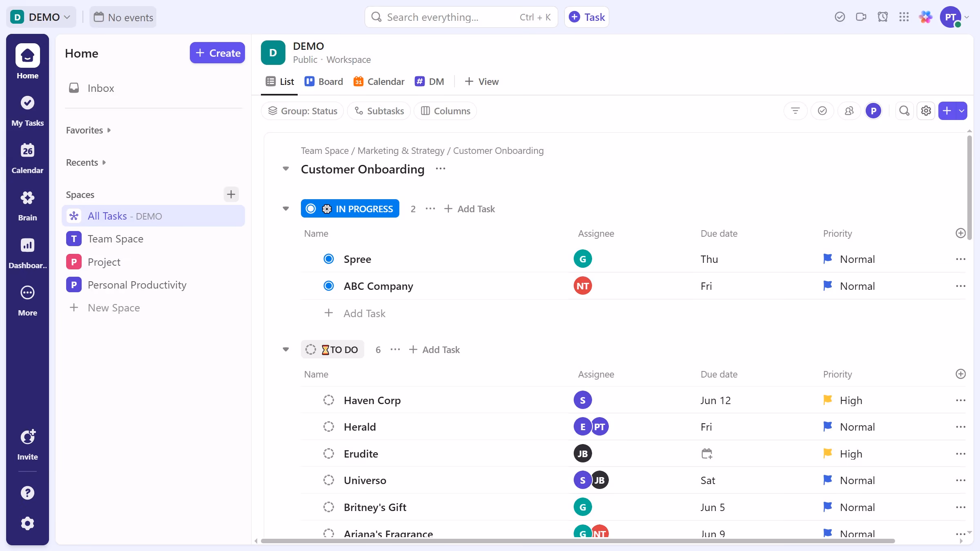The image size is (980, 551).
Task: Switch to DM tab
Action: click(430, 82)
